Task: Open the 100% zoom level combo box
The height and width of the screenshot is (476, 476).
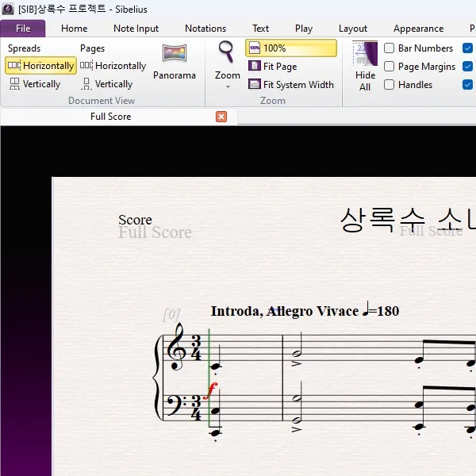Action: [x=290, y=48]
